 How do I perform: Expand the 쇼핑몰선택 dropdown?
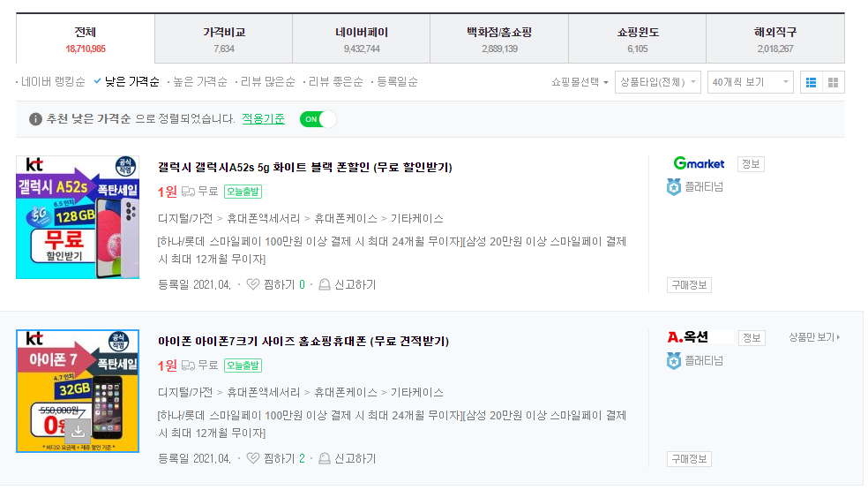(580, 82)
